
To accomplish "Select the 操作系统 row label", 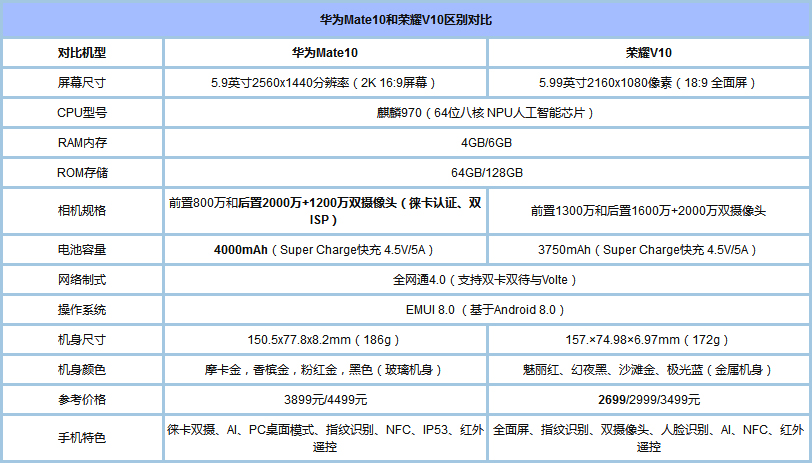I will pos(82,310).
